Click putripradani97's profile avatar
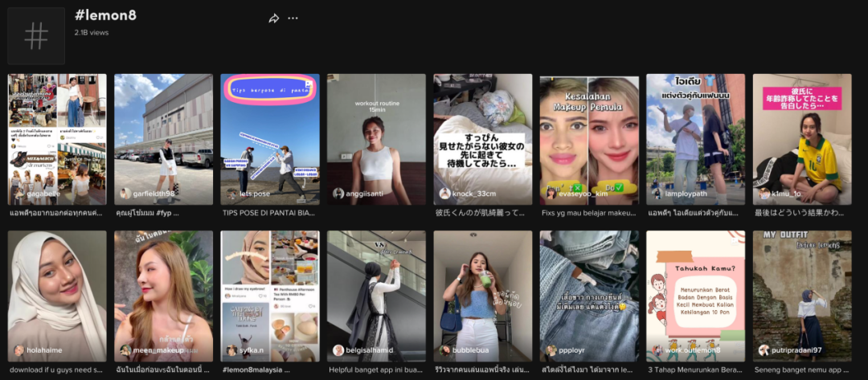 [764, 350]
